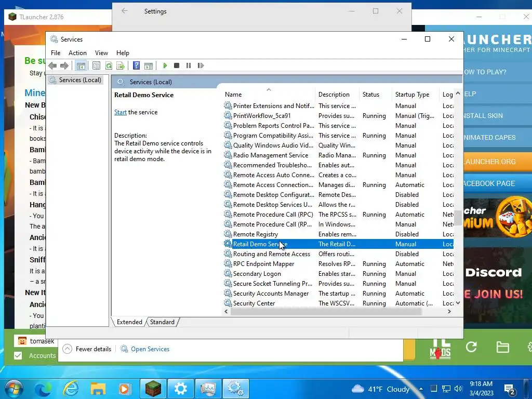This screenshot has width=532, height=399.
Task: Click the Back arrow in Services toolbar
Action: [x=52, y=65]
